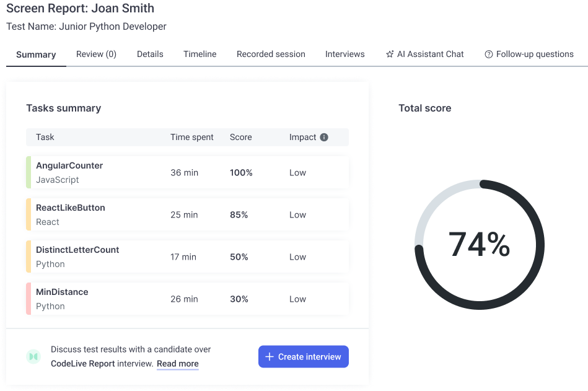This screenshot has width=588, height=391.
Task: Click the Create interview button
Action: [303, 356]
